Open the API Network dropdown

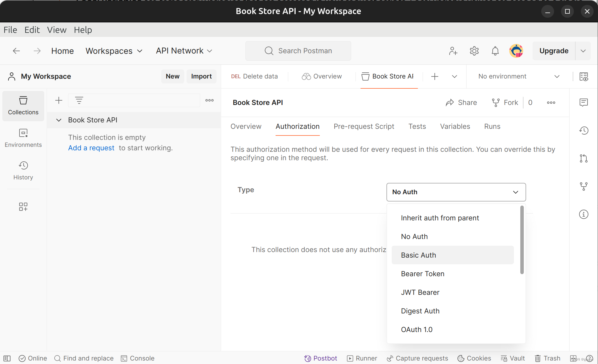[184, 51]
